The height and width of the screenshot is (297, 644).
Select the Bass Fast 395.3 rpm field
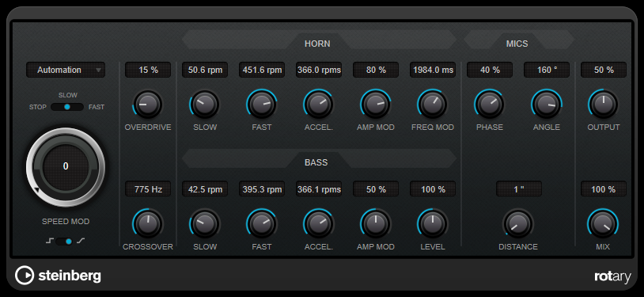coord(262,189)
